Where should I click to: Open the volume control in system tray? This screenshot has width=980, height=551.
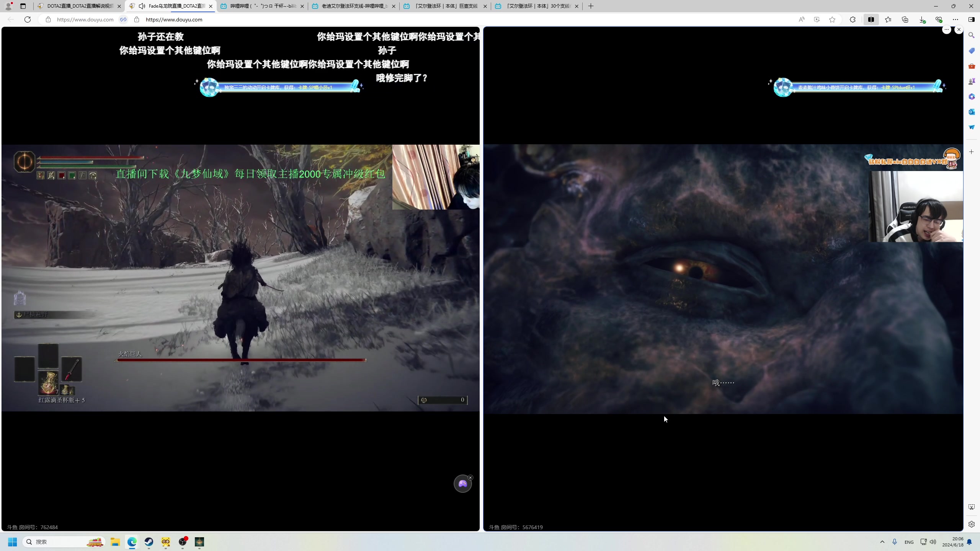coord(933,542)
